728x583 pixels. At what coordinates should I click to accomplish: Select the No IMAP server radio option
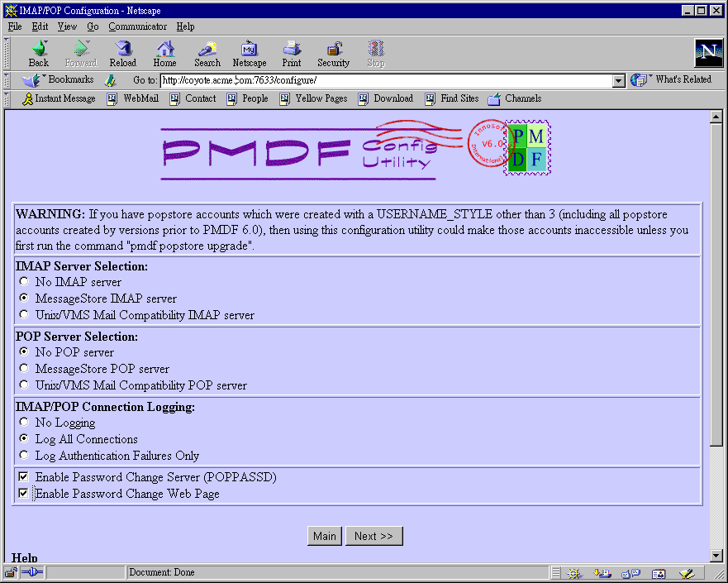(x=24, y=282)
